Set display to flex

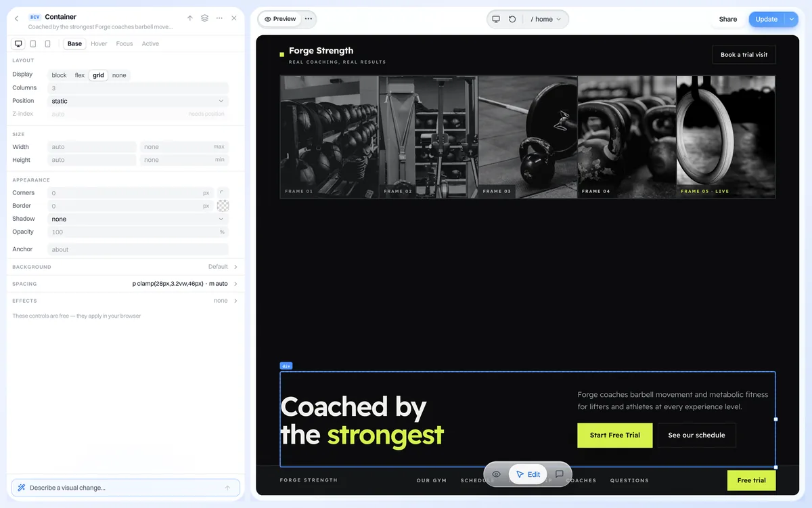pyautogui.click(x=80, y=75)
